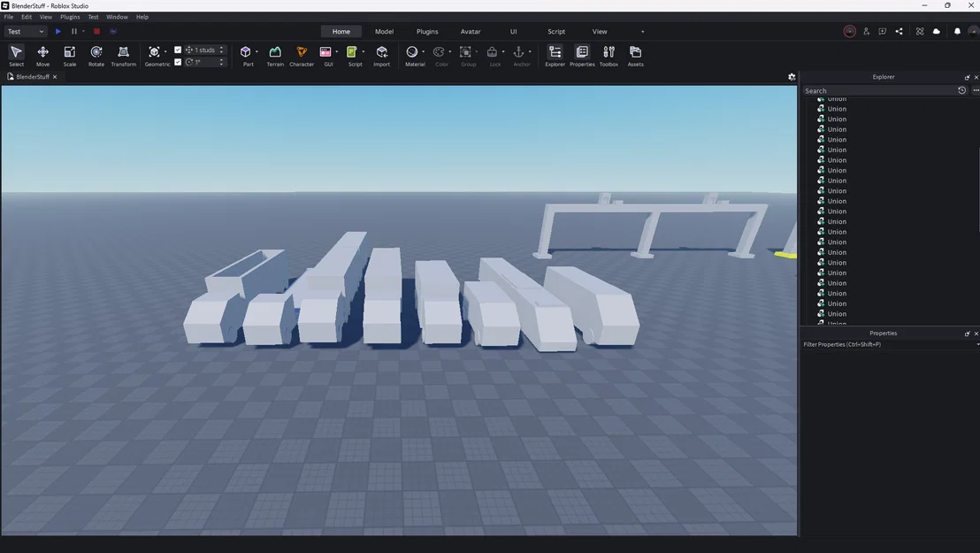Open the notifications bell
980x553 pixels.
tap(957, 31)
